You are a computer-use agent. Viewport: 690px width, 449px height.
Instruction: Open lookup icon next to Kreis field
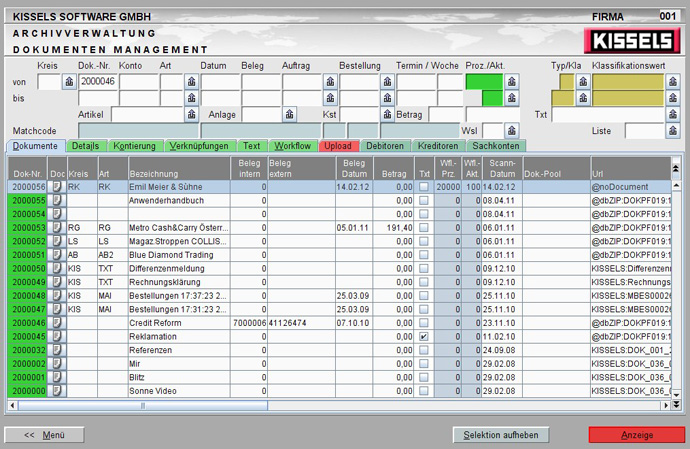tap(69, 82)
